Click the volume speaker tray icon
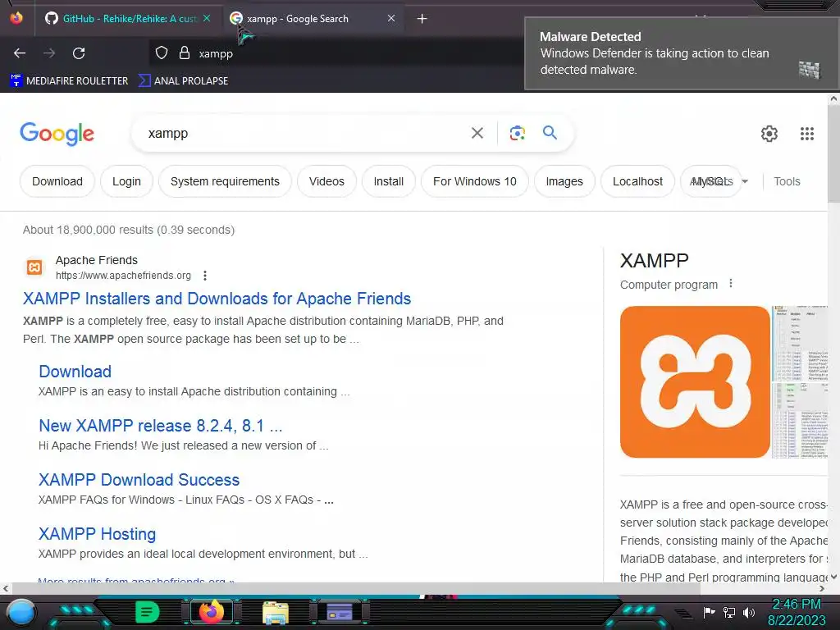840x630 pixels. pyautogui.click(x=749, y=612)
